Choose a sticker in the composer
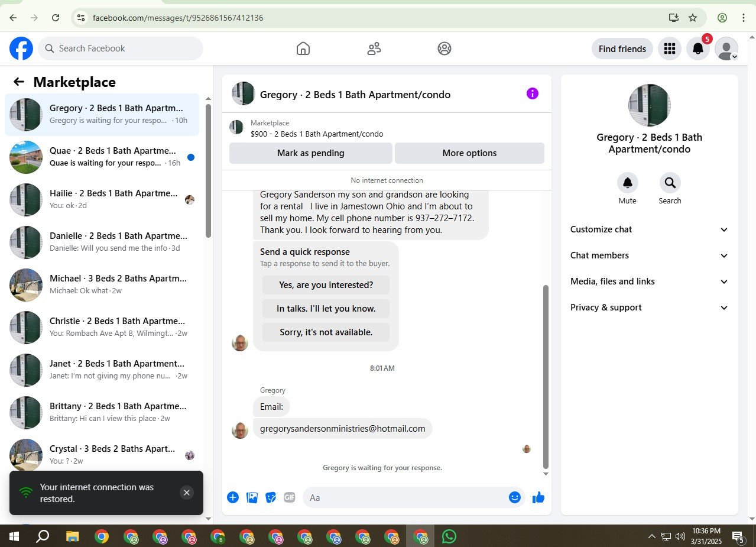The height and width of the screenshot is (547, 756). [x=271, y=497]
